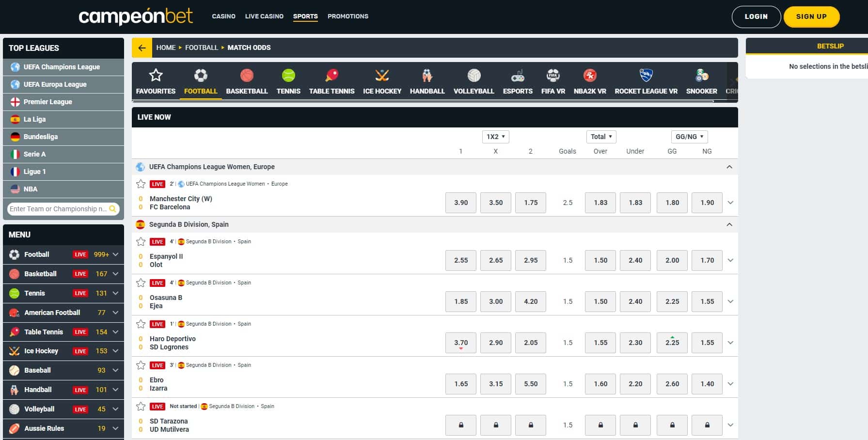Viewport: 868px width, 440px height.
Task: Select the FIFA VR icon
Action: click(553, 75)
